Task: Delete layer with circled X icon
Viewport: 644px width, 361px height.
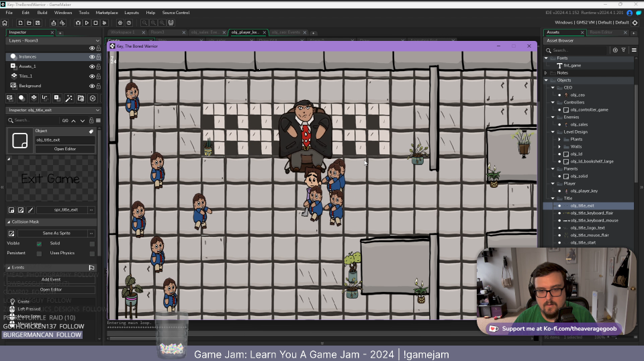Action: pos(93,98)
